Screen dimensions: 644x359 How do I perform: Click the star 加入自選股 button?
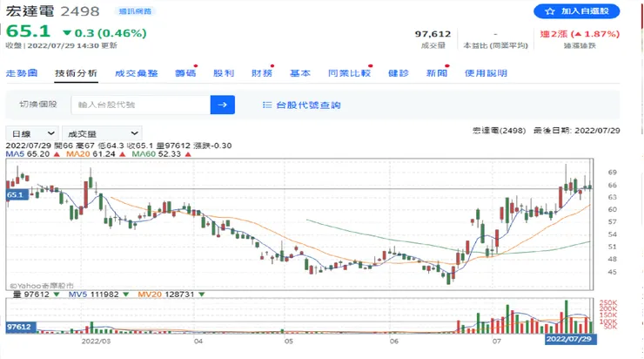click(577, 11)
